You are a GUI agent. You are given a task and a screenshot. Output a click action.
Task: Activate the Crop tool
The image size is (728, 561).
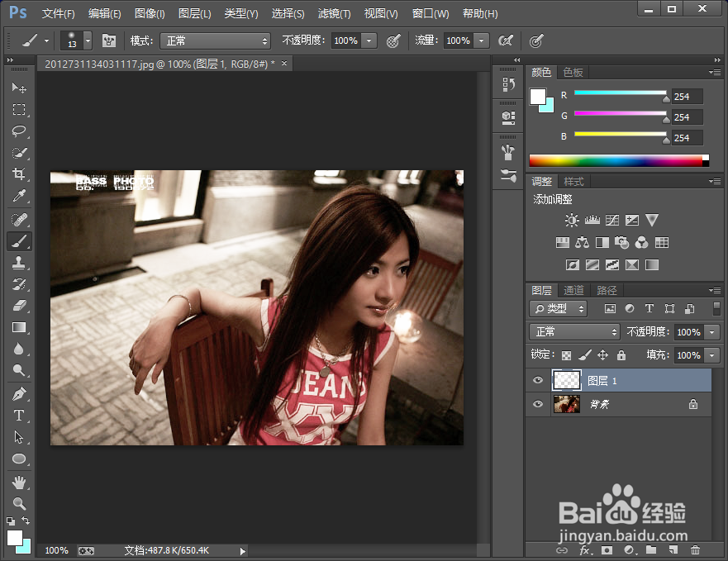tap(19, 174)
